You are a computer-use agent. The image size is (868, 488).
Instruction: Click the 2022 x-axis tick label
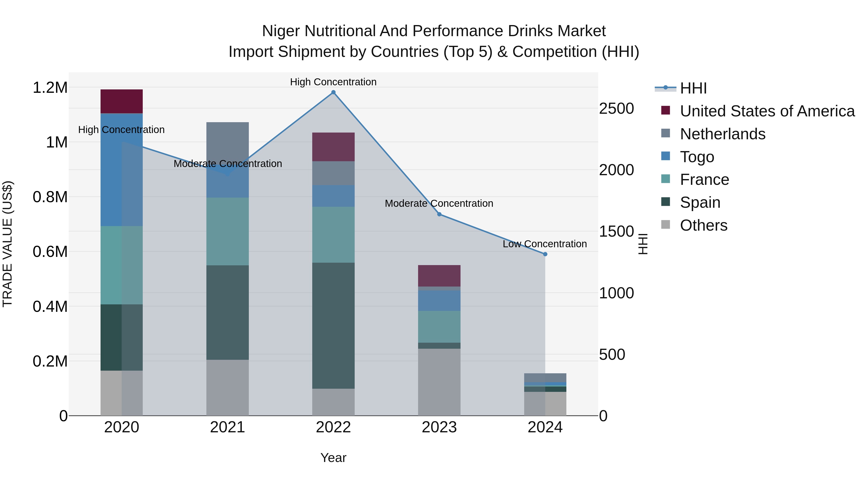tap(333, 427)
